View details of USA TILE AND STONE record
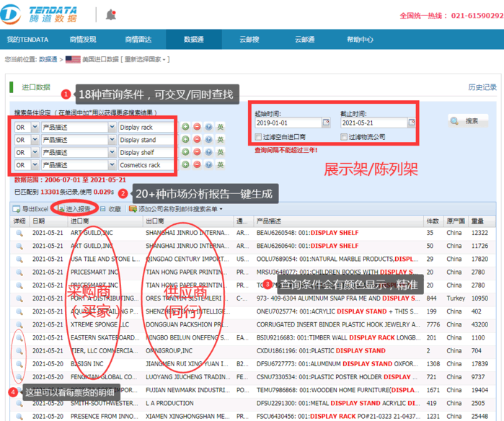 click(x=19, y=260)
